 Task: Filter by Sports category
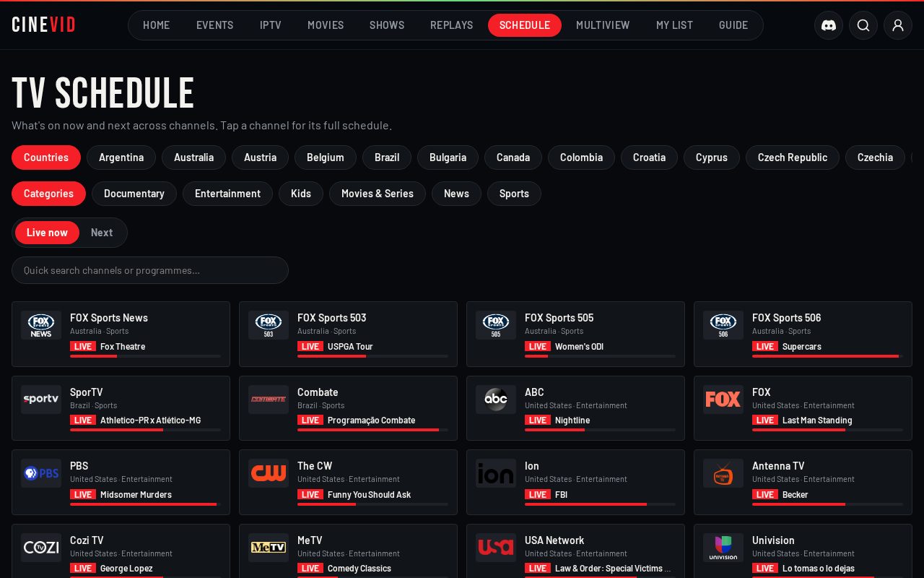[x=514, y=194]
